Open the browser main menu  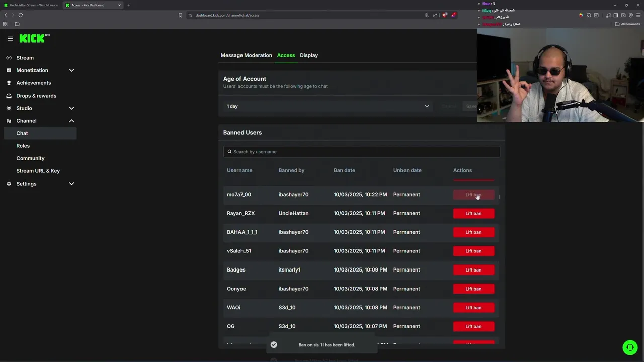coord(638,15)
